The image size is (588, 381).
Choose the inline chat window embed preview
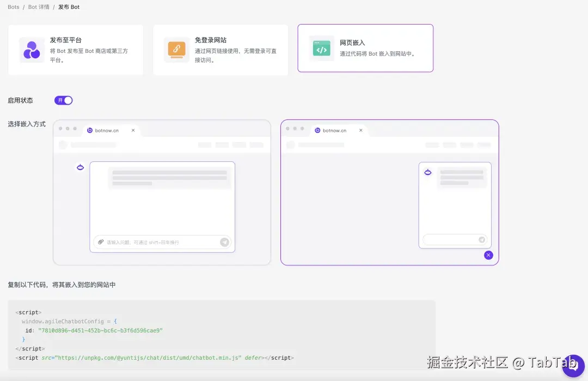162,192
